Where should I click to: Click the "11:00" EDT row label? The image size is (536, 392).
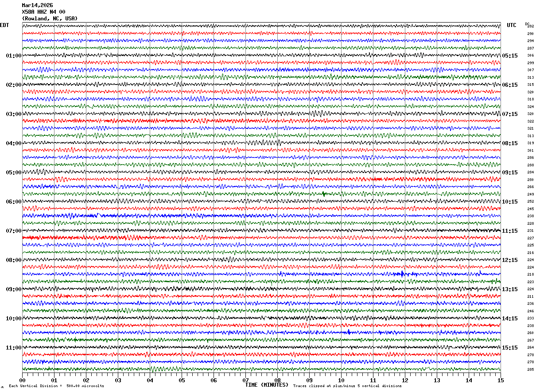(x=14, y=348)
